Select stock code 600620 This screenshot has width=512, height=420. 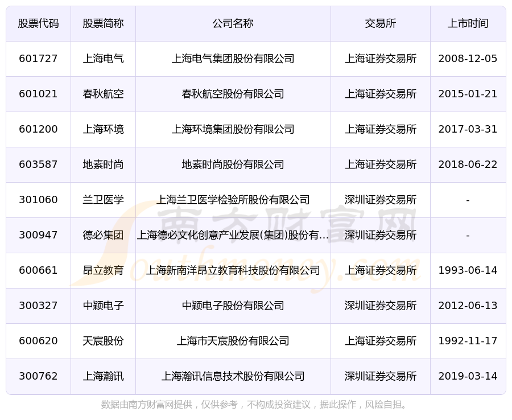[38, 341]
